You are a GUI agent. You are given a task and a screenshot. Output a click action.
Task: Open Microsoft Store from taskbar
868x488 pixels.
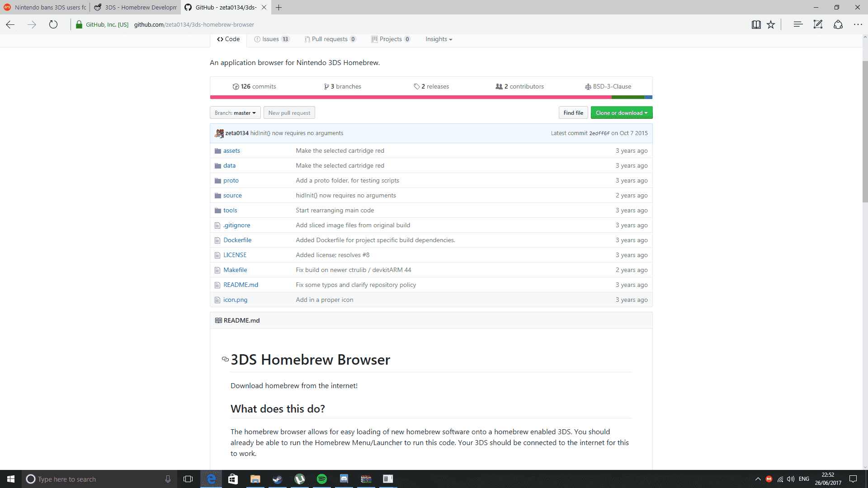[233, 479]
